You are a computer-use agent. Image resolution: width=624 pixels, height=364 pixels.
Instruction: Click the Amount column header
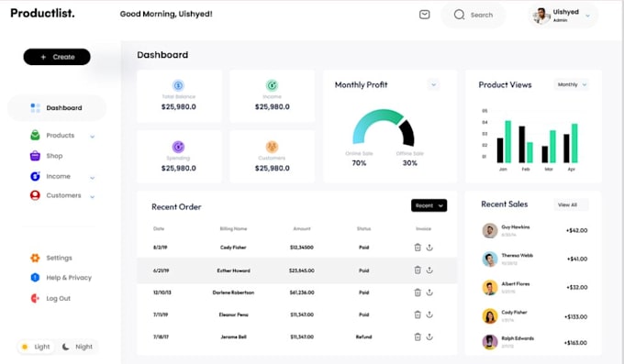(302, 228)
